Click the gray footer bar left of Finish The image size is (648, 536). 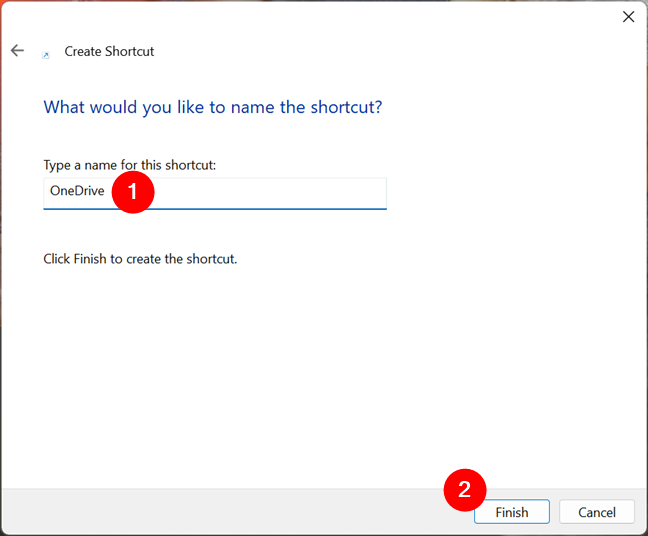coord(223,512)
